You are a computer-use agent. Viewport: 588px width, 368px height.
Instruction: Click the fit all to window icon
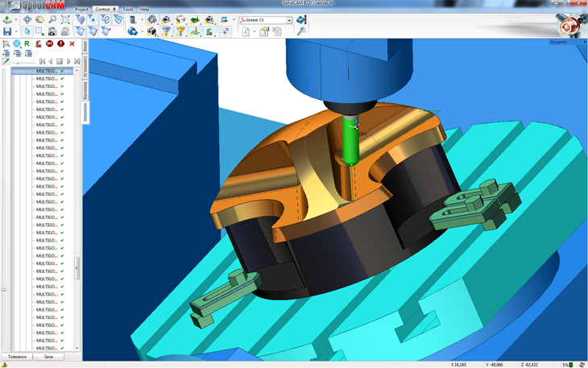point(65,19)
